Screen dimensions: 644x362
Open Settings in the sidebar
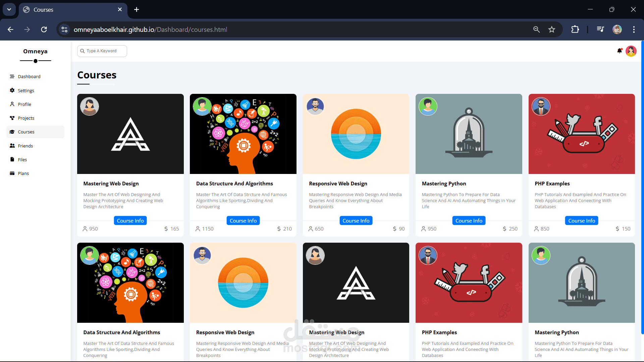[26, 90]
